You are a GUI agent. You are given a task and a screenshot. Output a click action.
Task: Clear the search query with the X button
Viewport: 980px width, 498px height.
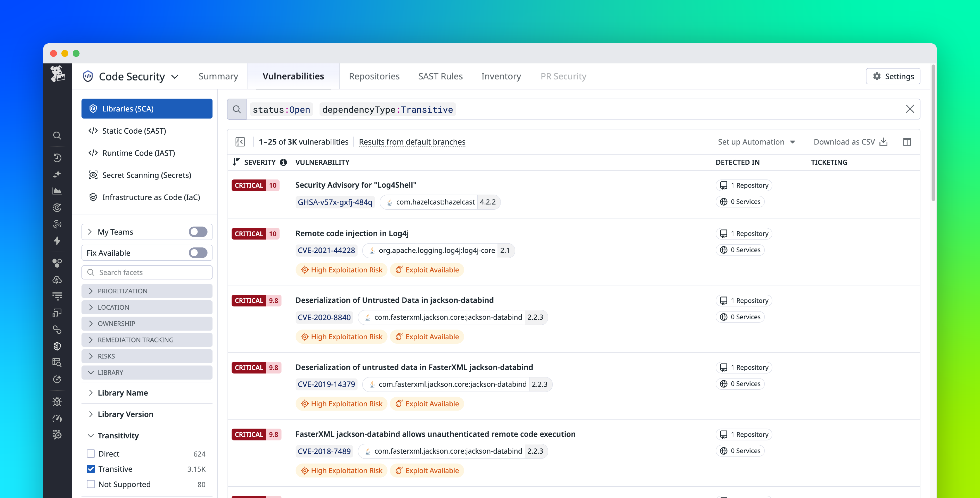910,109
